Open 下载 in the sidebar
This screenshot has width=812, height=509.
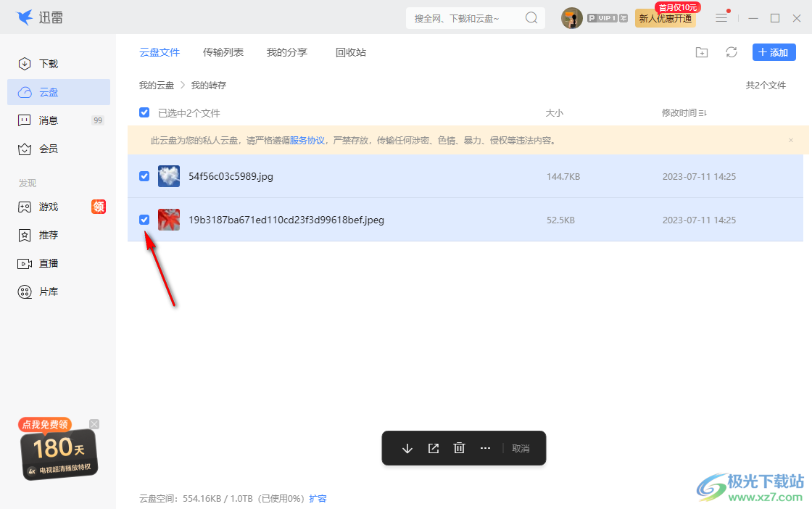[x=59, y=64]
